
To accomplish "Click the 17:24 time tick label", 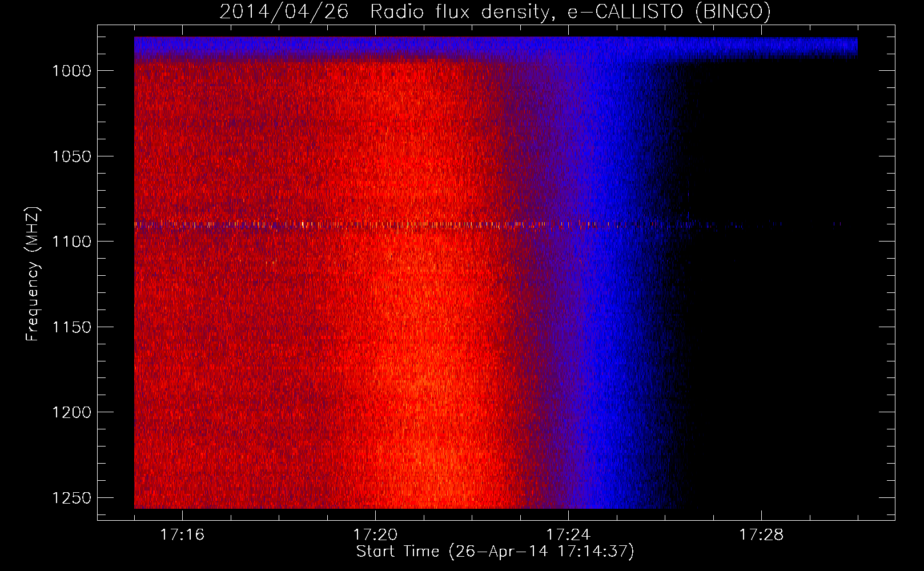I will pyautogui.click(x=568, y=535).
